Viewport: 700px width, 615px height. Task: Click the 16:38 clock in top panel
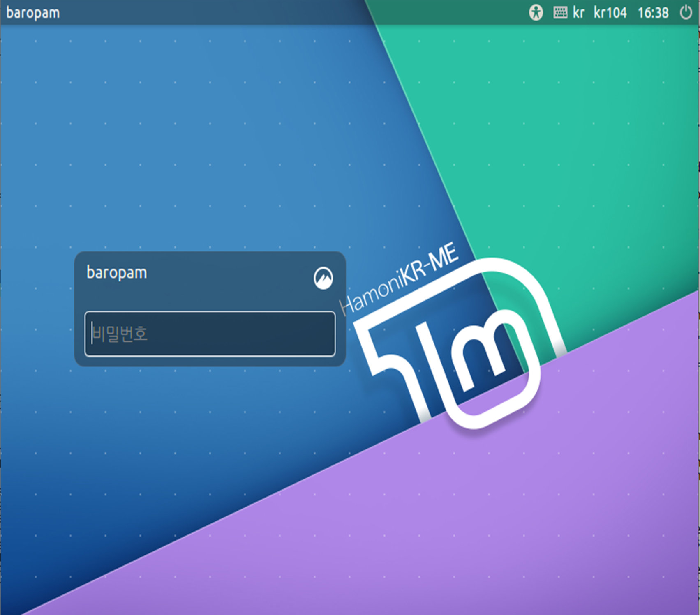[653, 13]
